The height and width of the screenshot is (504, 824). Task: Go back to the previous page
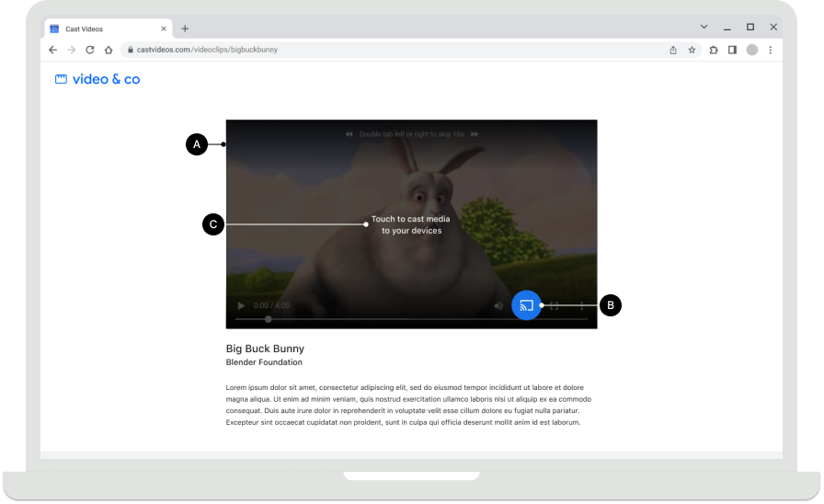(x=53, y=50)
